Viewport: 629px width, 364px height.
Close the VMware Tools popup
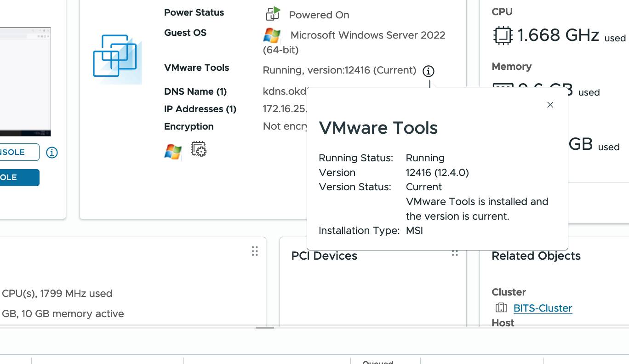[550, 105]
